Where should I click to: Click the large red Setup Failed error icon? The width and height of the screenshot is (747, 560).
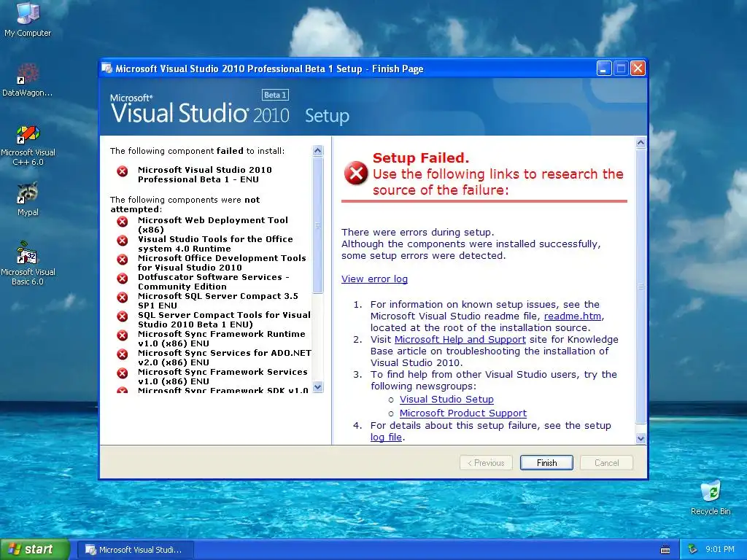click(x=356, y=173)
